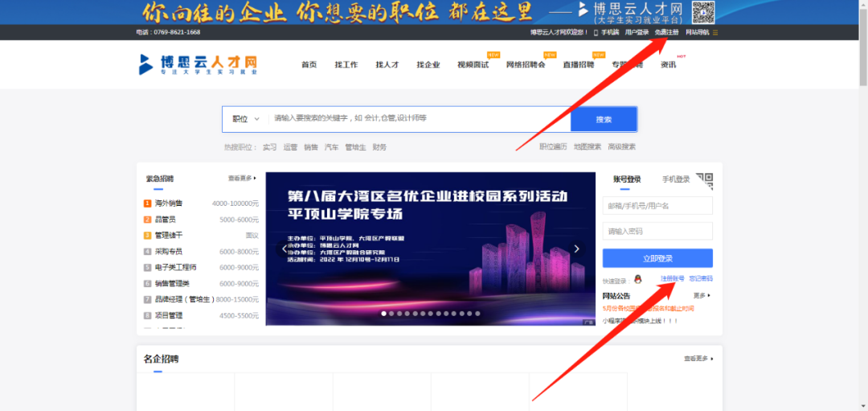Viewport: 868px width, 411px height.
Task: Select the last carousel indicator dot
Action: point(477,314)
